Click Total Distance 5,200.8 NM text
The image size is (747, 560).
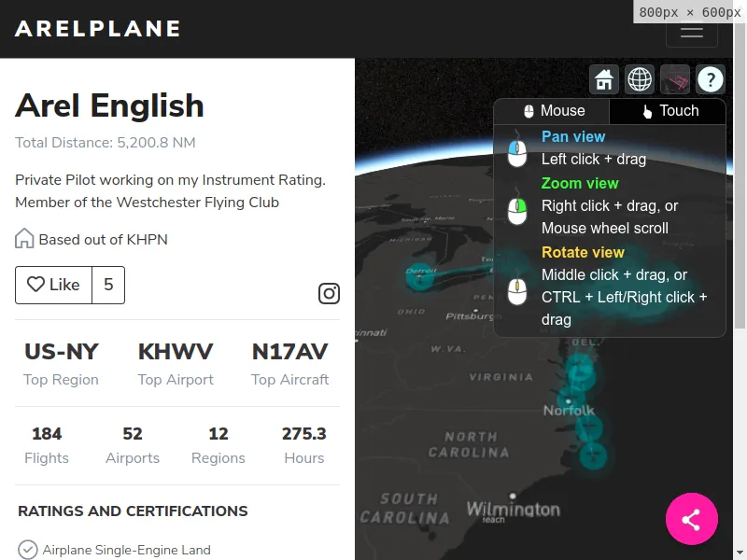click(106, 143)
